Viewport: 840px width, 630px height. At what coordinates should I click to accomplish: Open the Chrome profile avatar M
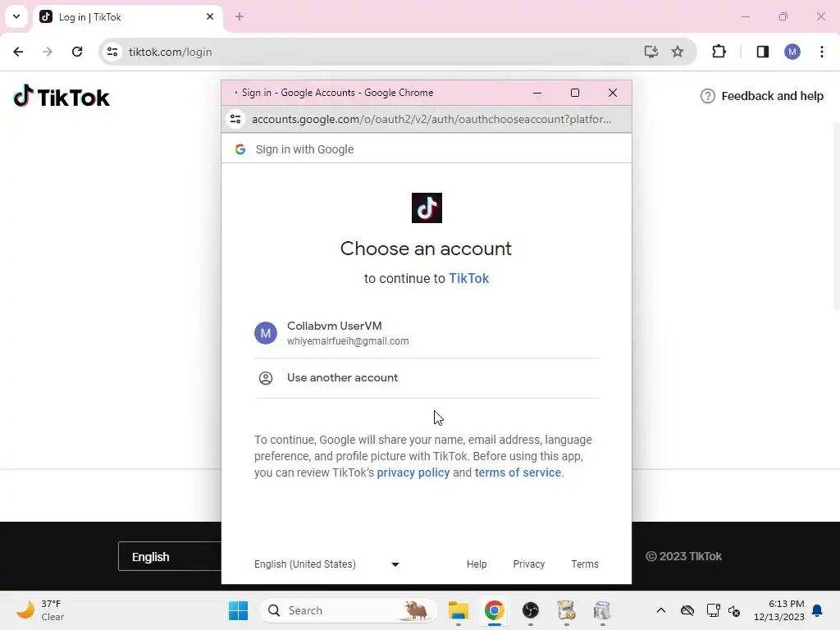coord(792,52)
